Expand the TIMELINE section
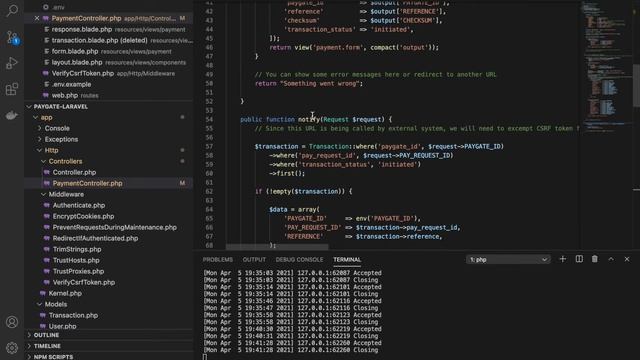 (109, 346)
